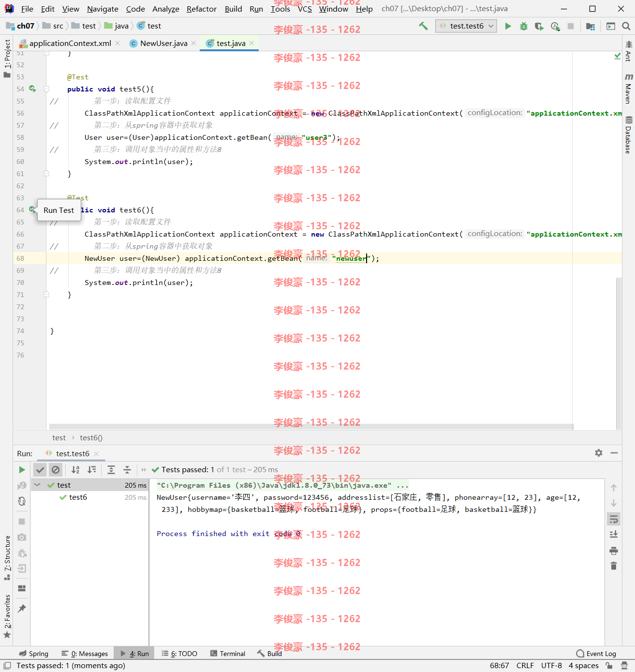Open the Ant tool window
Image resolution: width=635 pixels, height=672 pixels.
point(628,51)
